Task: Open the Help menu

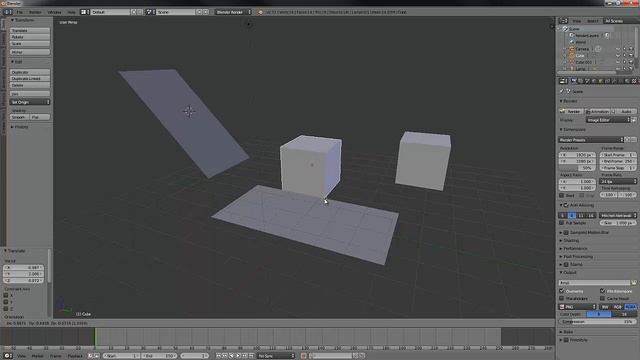Action: pos(71,12)
